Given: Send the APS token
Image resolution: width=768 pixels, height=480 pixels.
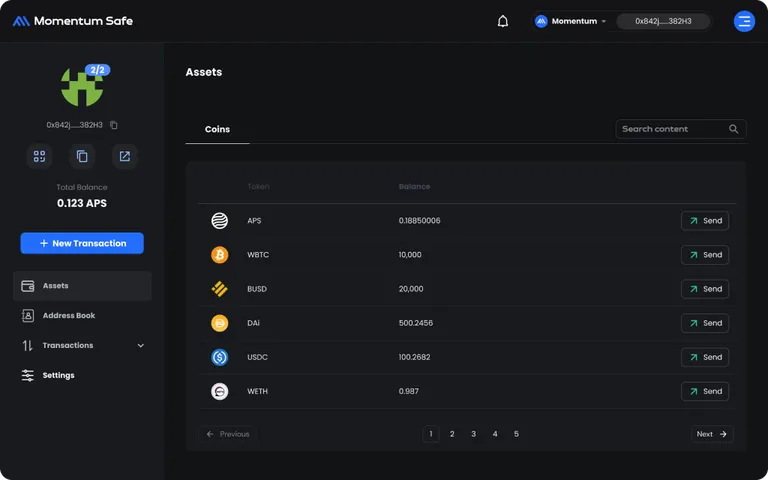Looking at the screenshot, I should (x=705, y=220).
